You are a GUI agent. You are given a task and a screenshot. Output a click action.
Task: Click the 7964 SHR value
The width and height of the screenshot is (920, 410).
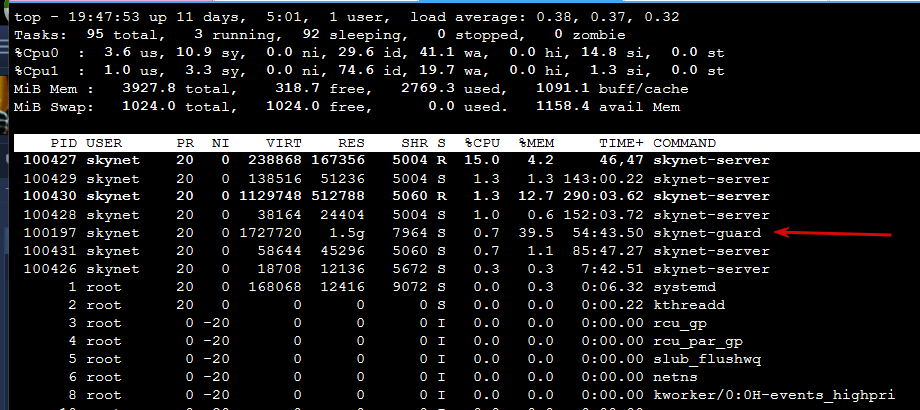tap(410, 233)
